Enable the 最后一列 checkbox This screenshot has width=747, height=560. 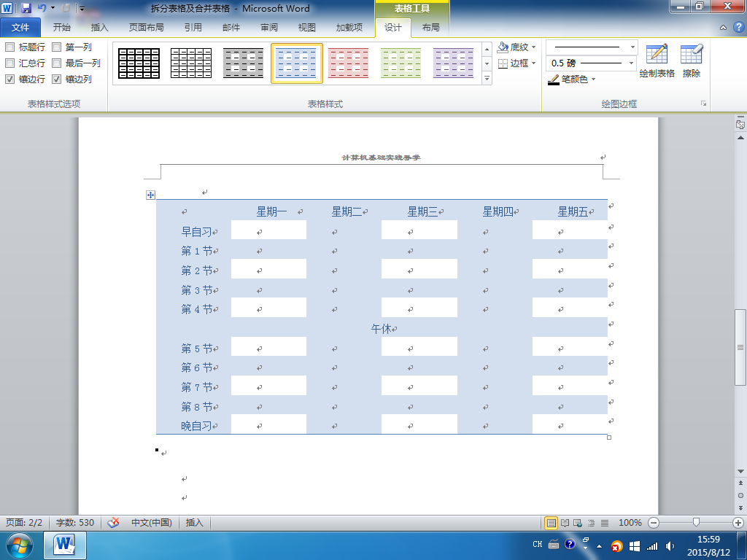(x=57, y=63)
